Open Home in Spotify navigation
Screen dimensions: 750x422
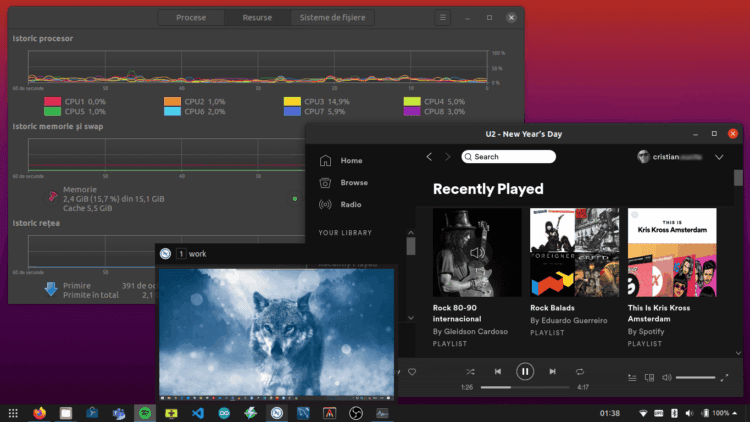[351, 161]
